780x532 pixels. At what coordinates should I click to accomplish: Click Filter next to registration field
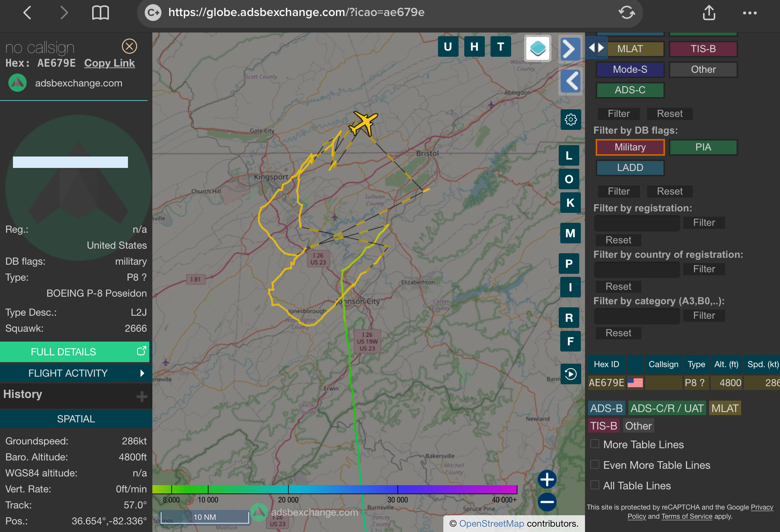[x=704, y=222]
